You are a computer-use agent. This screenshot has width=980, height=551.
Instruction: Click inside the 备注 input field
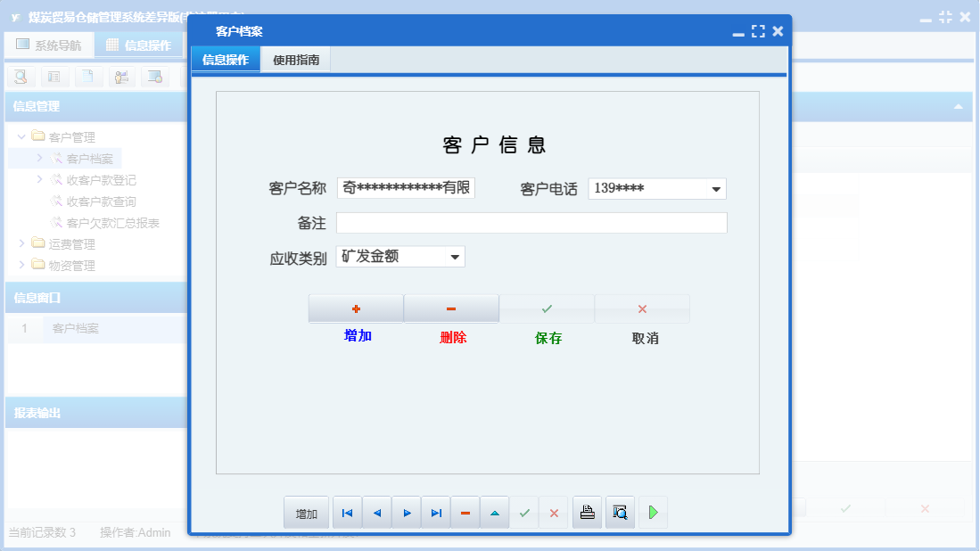(531, 222)
